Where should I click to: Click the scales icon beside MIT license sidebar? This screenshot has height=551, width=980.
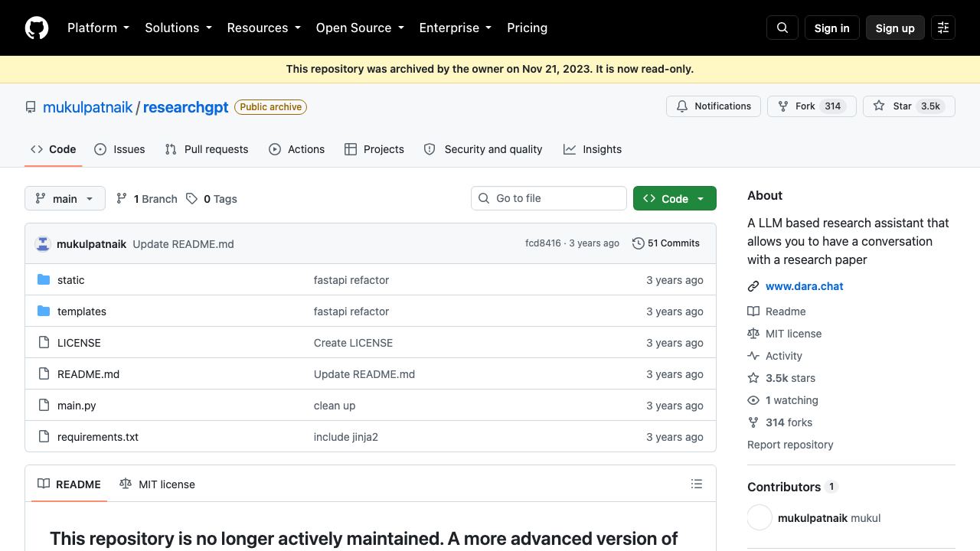click(x=753, y=334)
